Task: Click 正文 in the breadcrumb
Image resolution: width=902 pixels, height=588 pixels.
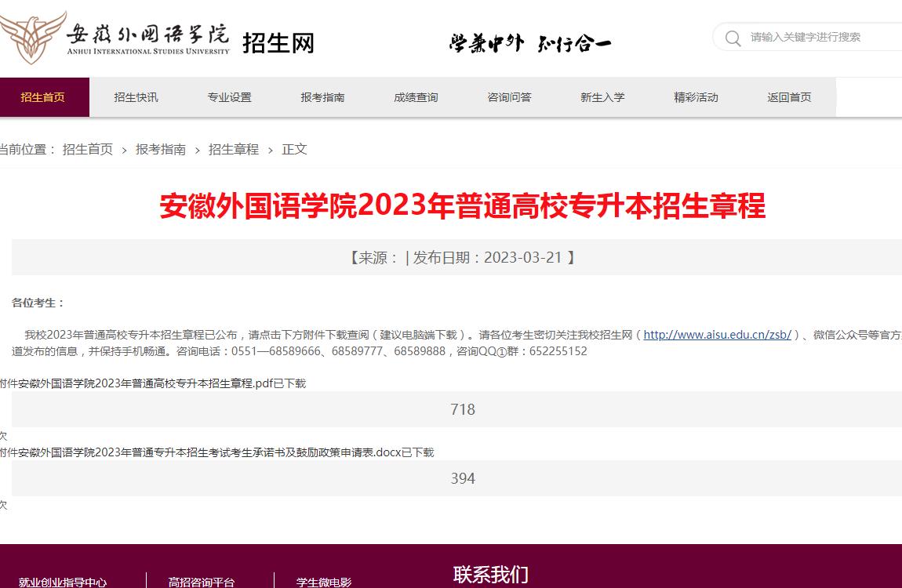Action: pos(295,150)
